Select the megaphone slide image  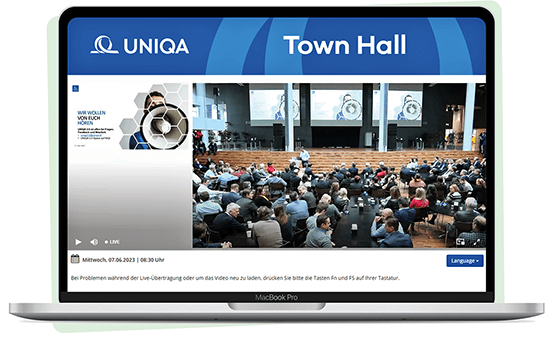[x=154, y=116]
